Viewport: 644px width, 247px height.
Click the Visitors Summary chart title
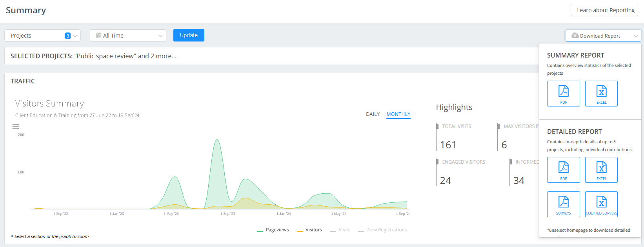click(x=49, y=103)
